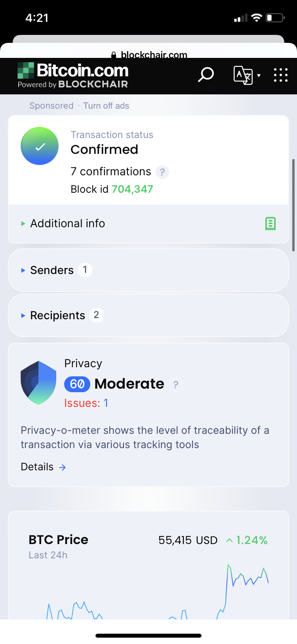Expand the Senders section
297x644 pixels.
[x=52, y=270]
